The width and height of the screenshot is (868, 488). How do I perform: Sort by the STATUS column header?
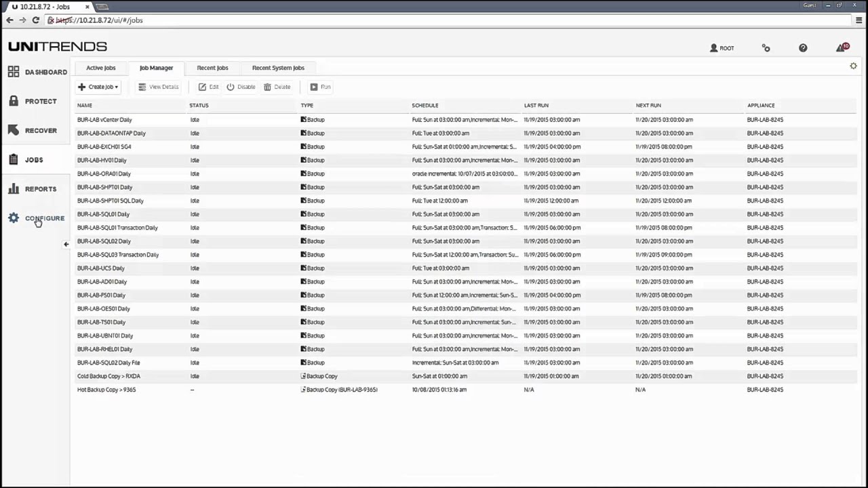pyautogui.click(x=199, y=105)
